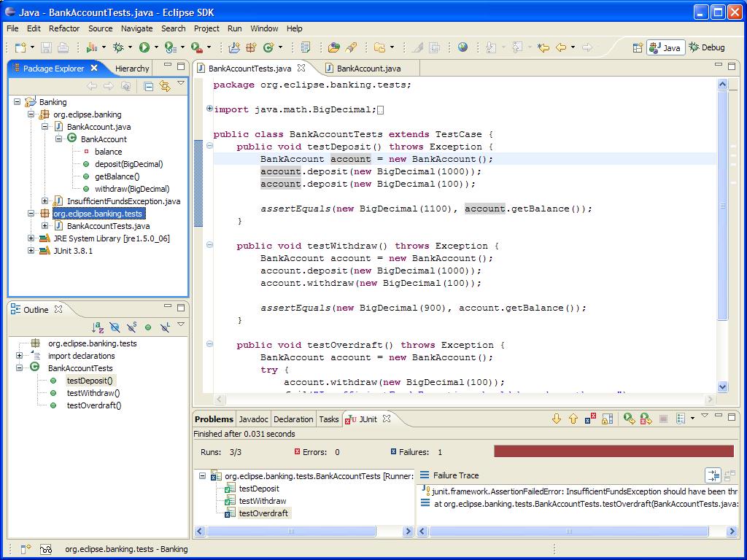Image resolution: width=747 pixels, height=560 pixels.
Task: Close the Outline view tab
Action: point(58,309)
